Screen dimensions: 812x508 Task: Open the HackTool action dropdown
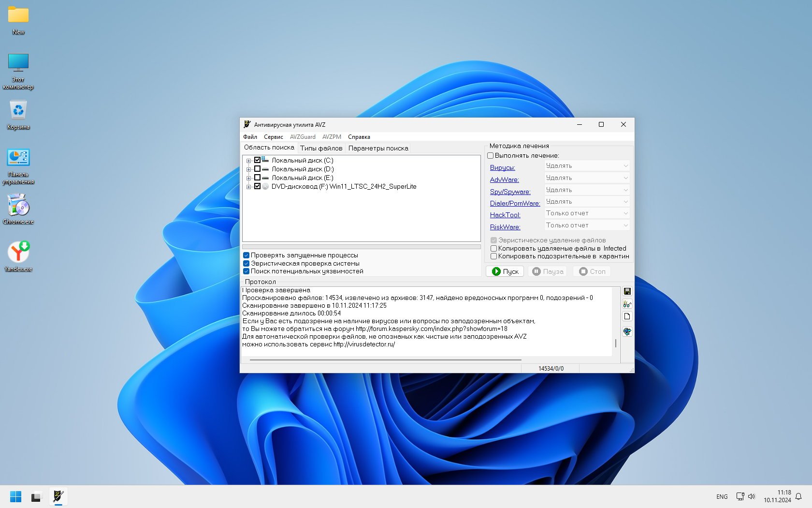(587, 213)
